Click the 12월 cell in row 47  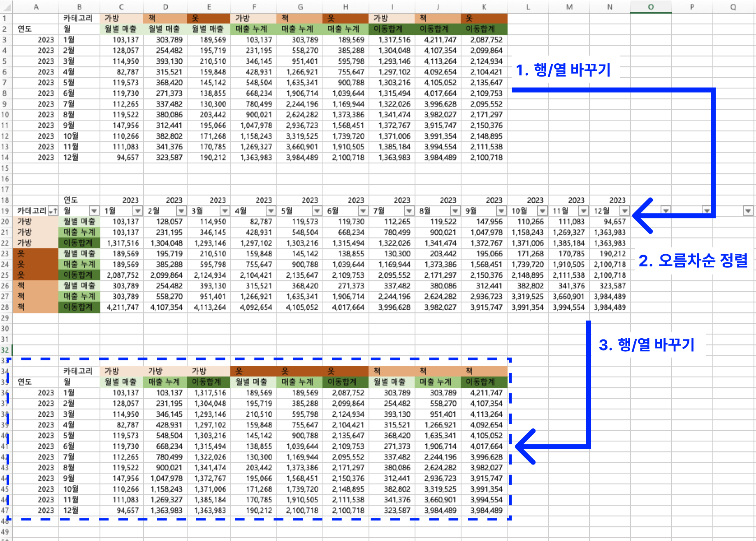(79, 511)
